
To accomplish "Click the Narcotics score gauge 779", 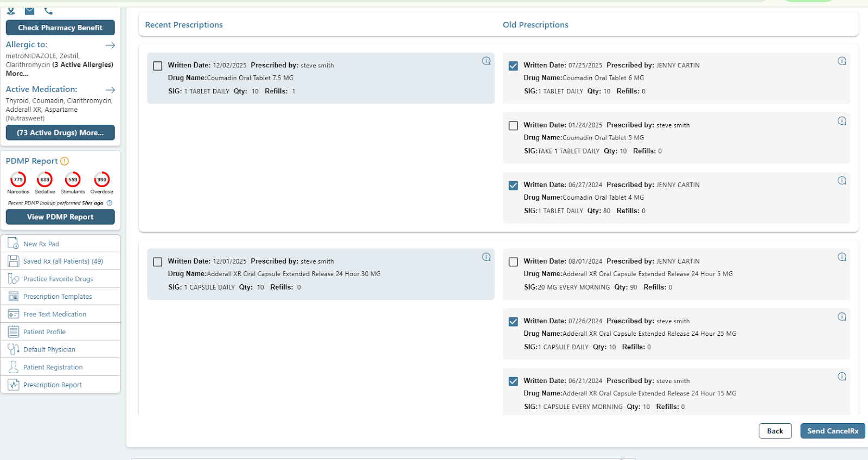I will 18,180.
